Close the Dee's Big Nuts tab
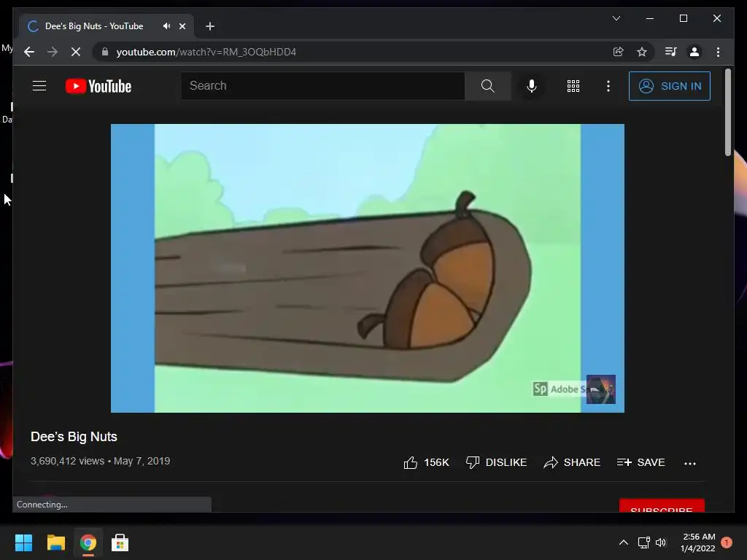 [182, 26]
